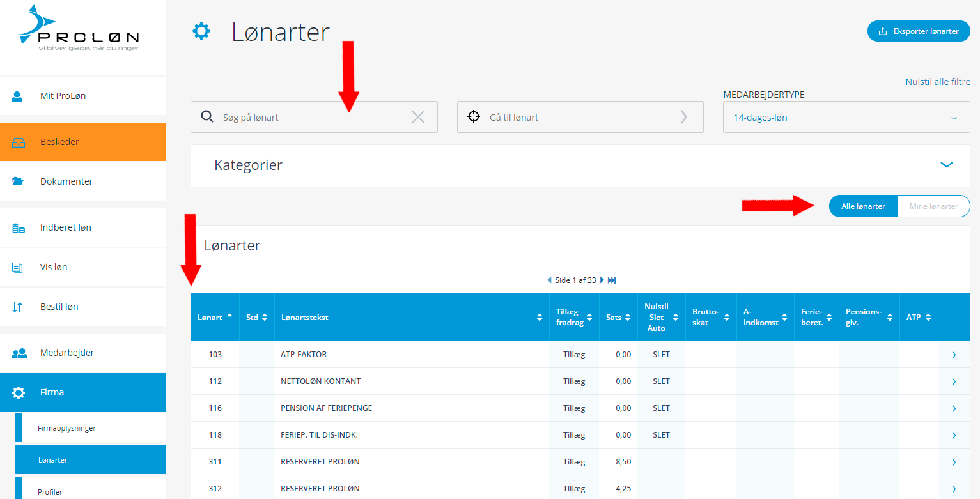The height and width of the screenshot is (499, 980).
Task: Click Nulstil alle filtre link
Action: pyautogui.click(x=937, y=82)
